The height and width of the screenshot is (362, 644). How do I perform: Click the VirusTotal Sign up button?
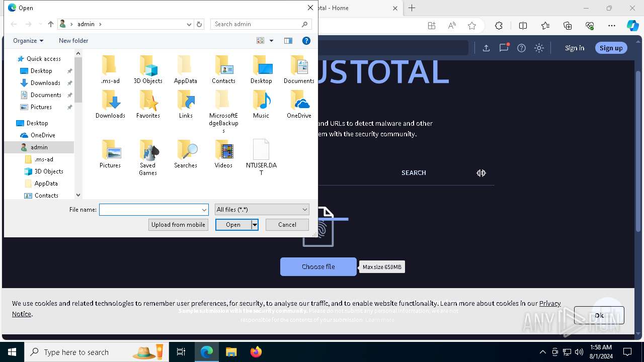pyautogui.click(x=611, y=48)
